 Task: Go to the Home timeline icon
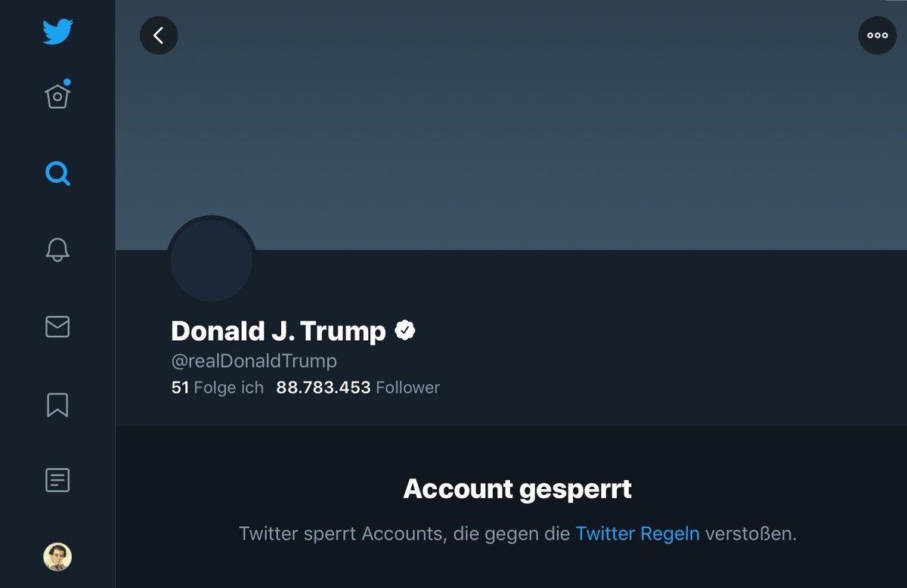point(57,97)
